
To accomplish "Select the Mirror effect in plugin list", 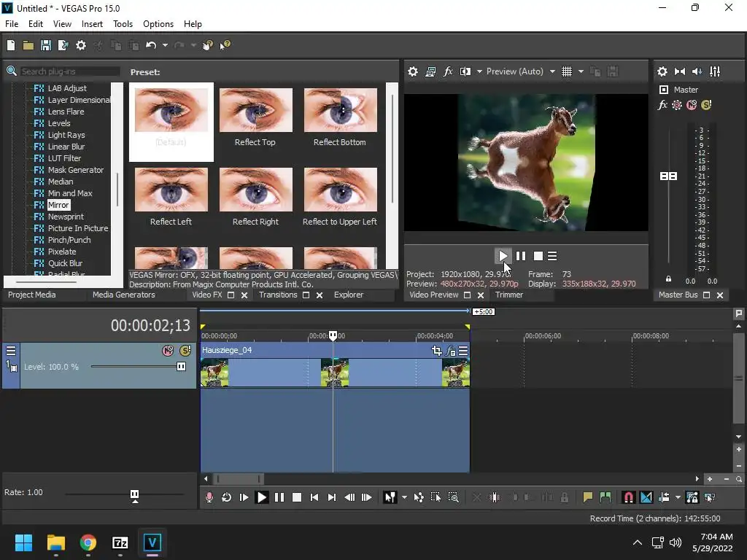I will (x=58, y=205).
